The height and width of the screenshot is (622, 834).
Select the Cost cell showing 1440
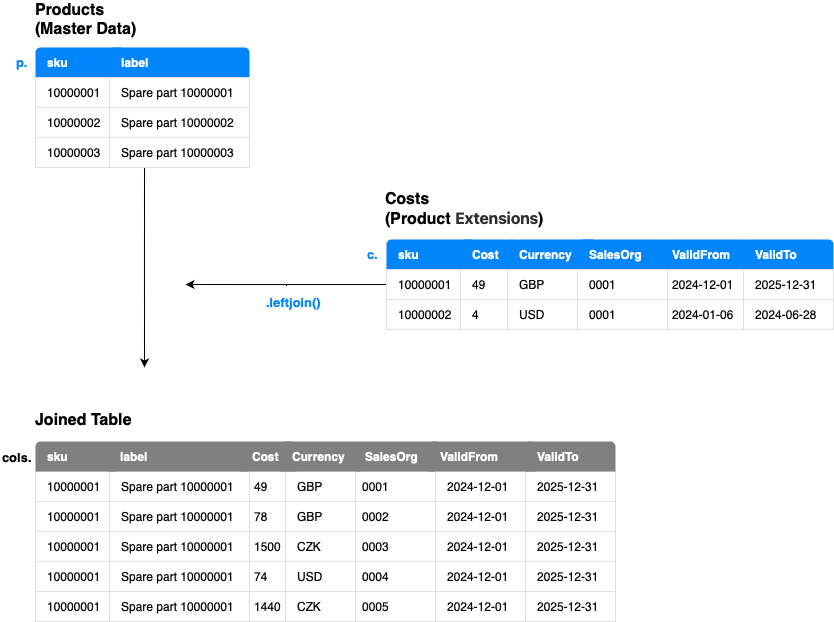267,607
